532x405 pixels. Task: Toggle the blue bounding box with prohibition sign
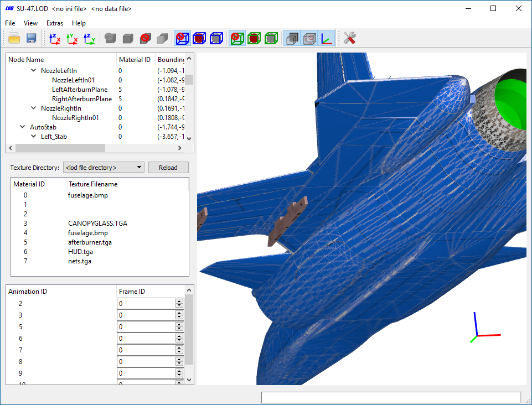click(182, 38)
